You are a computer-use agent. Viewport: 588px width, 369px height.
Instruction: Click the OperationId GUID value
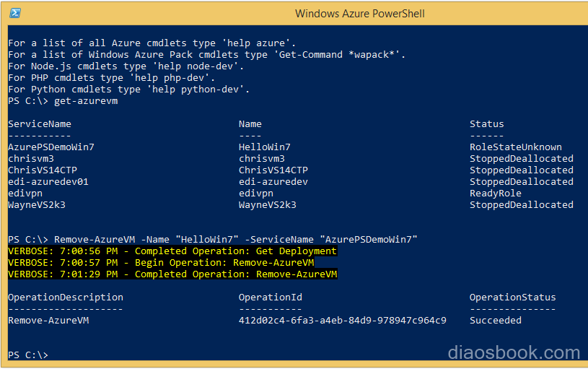tap(343, 320)
